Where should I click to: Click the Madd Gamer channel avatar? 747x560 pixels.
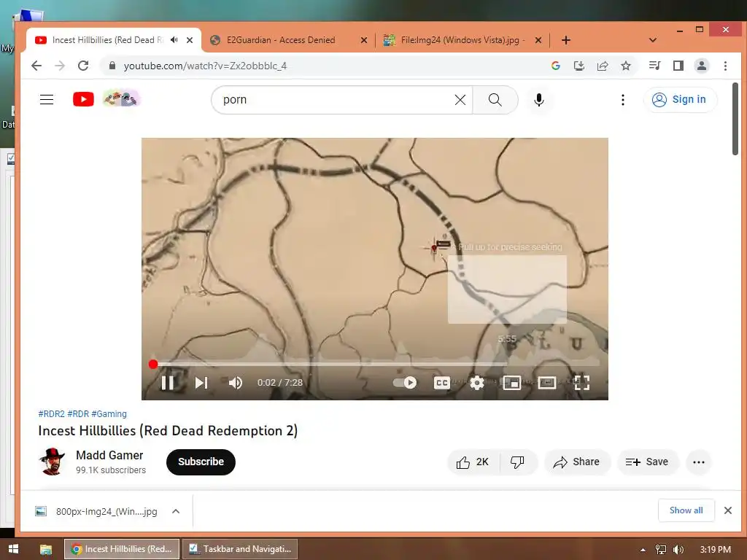click(x=52, y=462)
